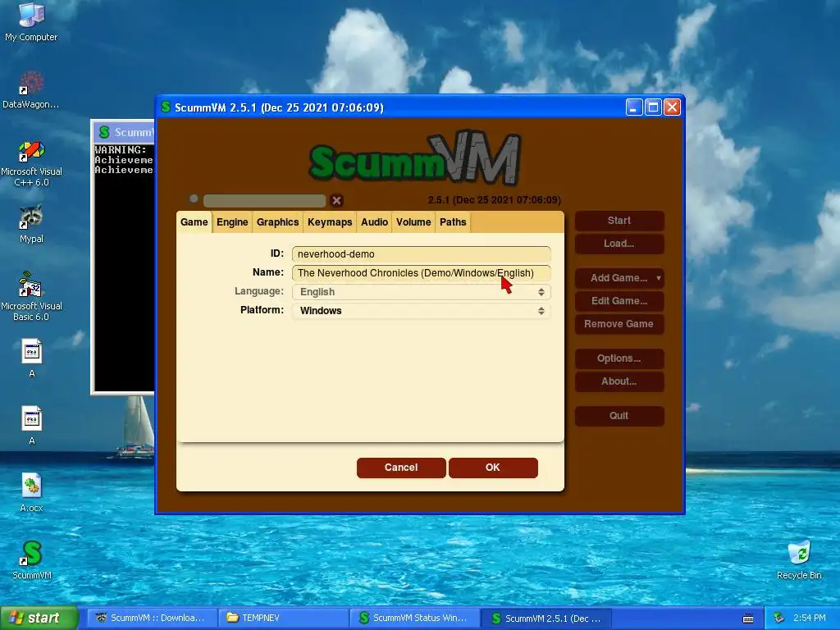Open the Windows start menu
The width and height of the screenshot is (840, 630).
[x=39, y=618]
